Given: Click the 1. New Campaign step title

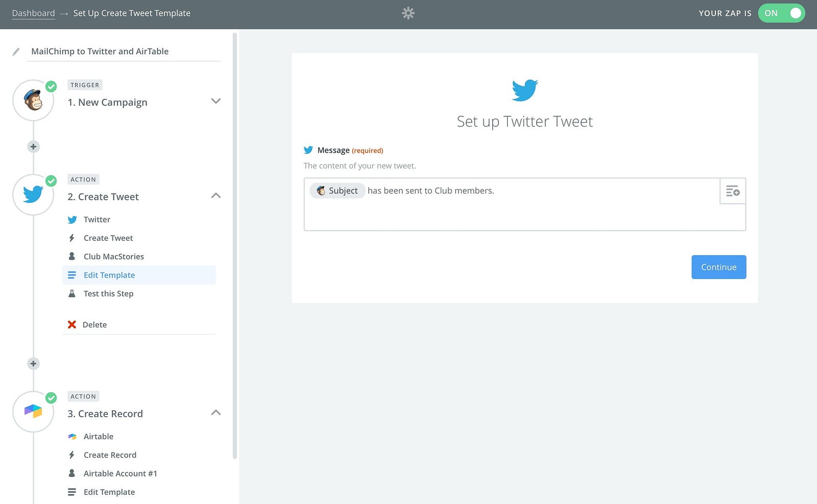Looking at the screenshot, I should point(108,103).
